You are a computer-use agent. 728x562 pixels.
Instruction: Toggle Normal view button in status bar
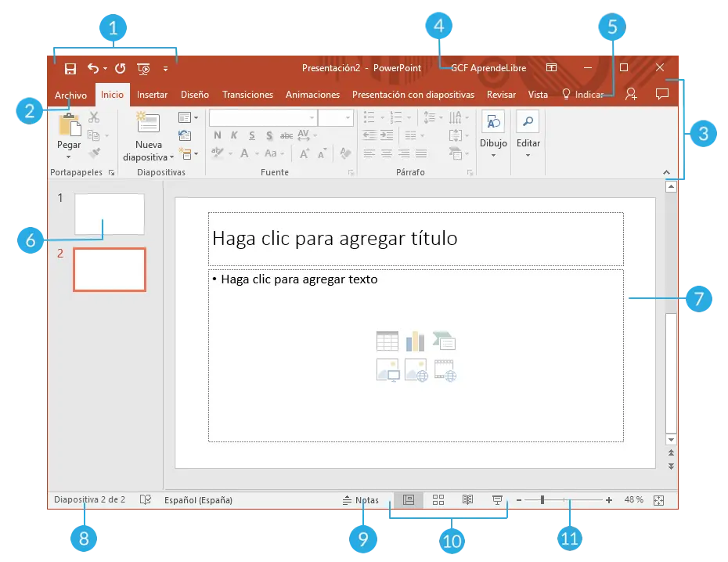click(408, 499)
